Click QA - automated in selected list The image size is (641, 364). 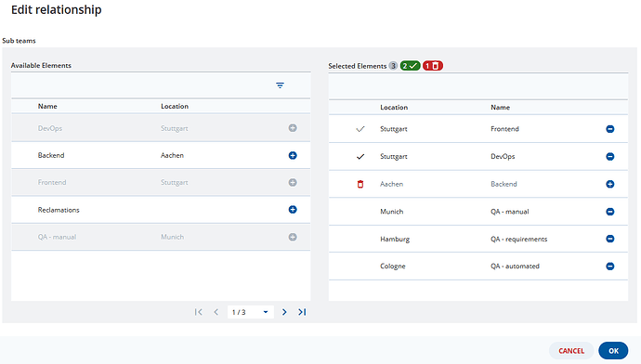coord(515,266)
